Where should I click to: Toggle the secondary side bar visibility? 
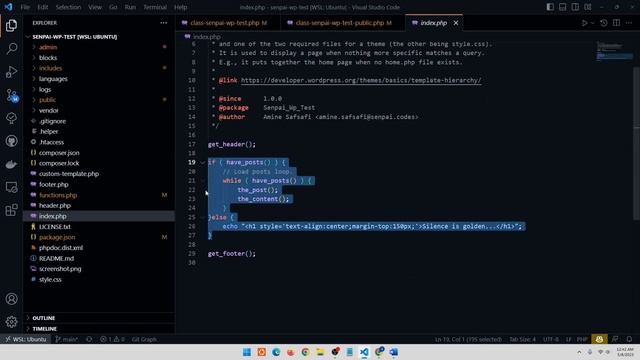pos(575,7)
